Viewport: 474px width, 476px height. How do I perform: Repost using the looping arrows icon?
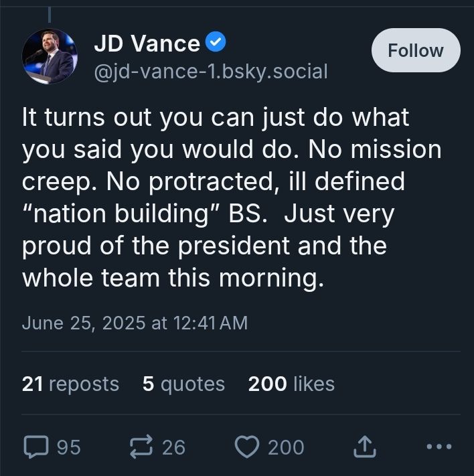(141, 447)
